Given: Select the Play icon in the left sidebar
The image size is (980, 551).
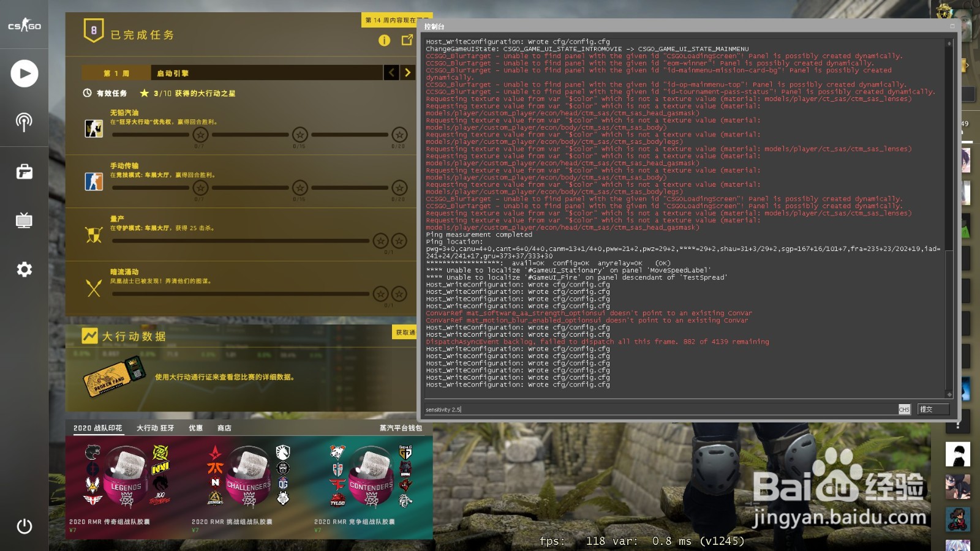Looking at the screenshot, I should 23,73.
